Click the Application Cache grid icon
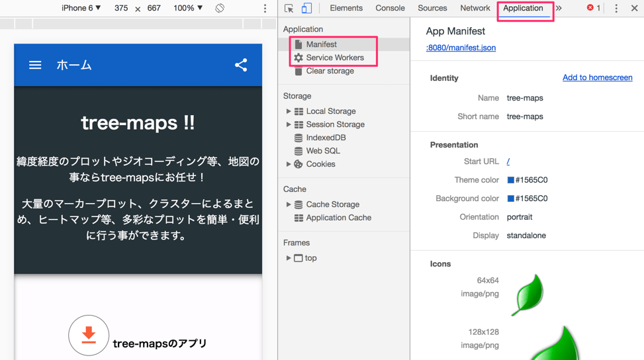The height and width of the screenshot is (360, 644). (299, 218)
